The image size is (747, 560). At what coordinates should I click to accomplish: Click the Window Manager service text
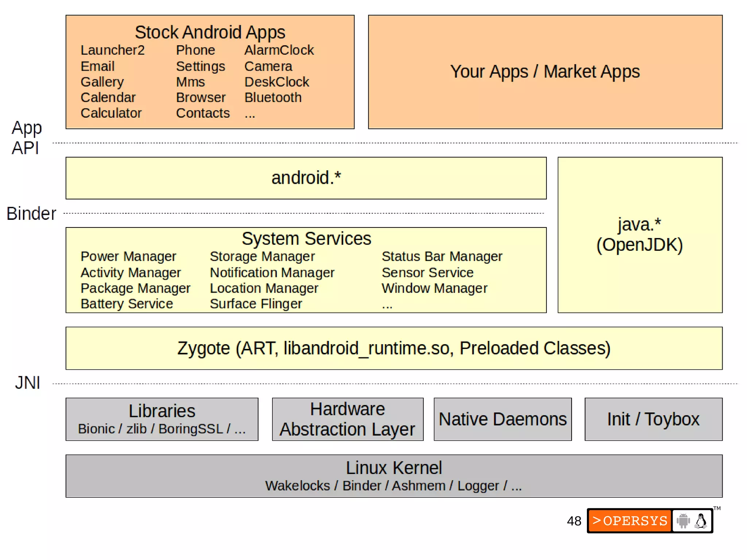tap(434, 288)
